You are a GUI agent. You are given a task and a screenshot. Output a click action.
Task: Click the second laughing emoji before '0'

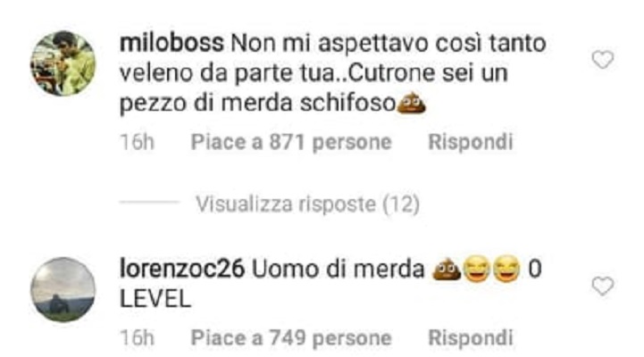click(x=506, y=269)
